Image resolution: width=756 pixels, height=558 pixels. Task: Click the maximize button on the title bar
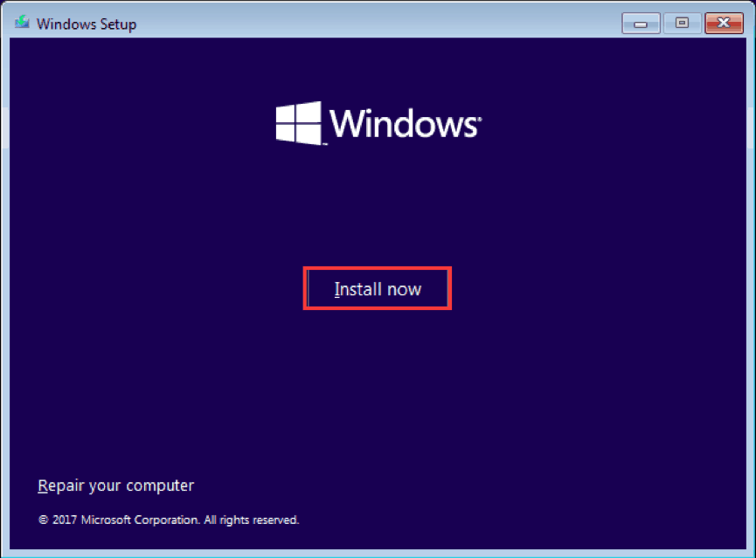point(683,24)
